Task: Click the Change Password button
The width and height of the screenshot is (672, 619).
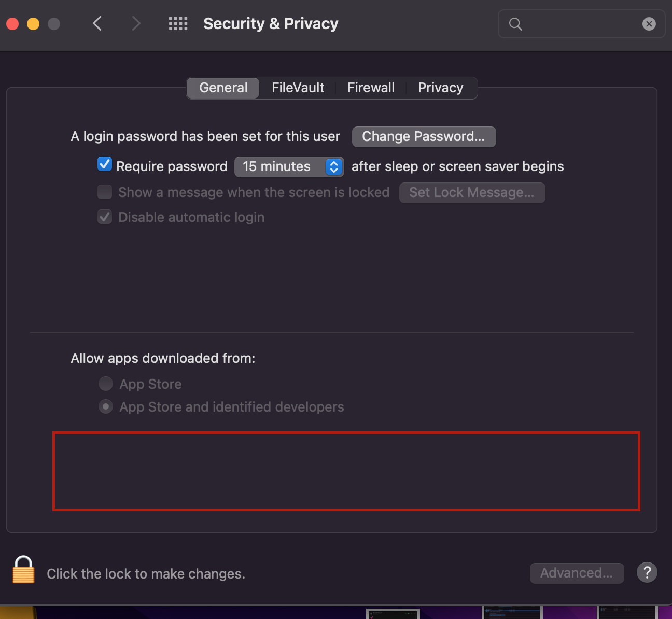Action: coord(424,136)
